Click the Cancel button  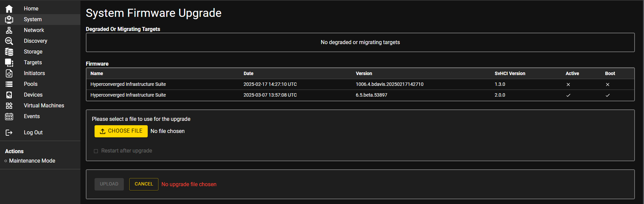[144, 184]
